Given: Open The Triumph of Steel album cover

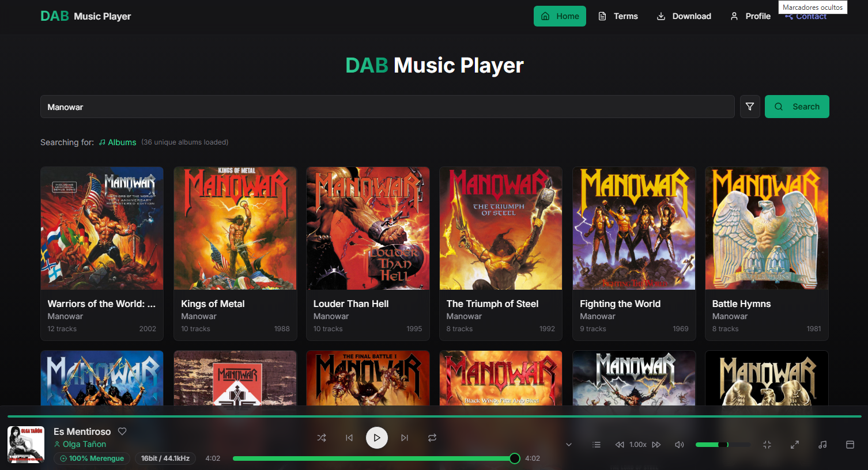Looking at the screenshot, I should pyautogui.click(x=501, y=229).
